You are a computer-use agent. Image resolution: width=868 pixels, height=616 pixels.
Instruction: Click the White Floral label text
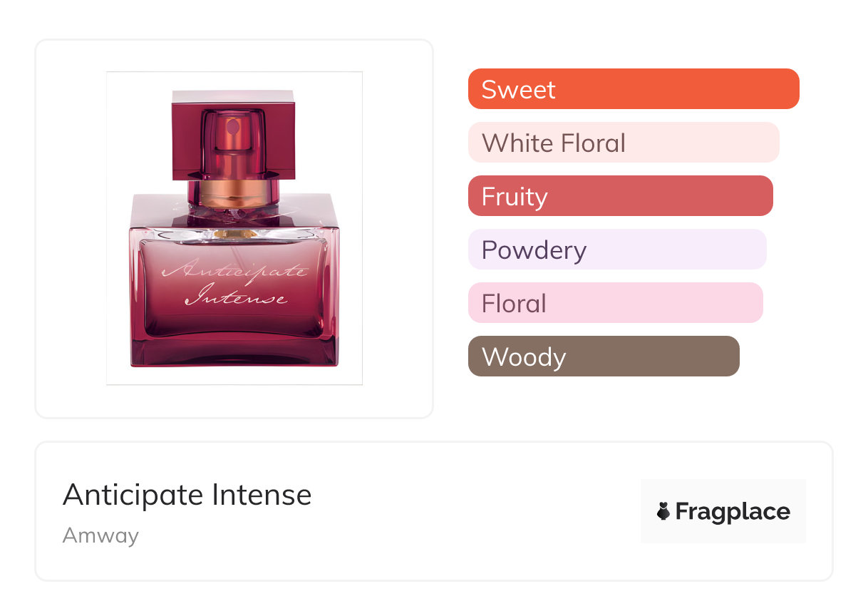553,143
